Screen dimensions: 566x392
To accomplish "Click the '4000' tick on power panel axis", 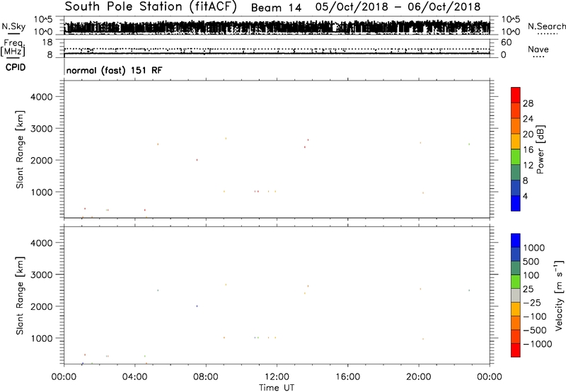I will 42,97.
